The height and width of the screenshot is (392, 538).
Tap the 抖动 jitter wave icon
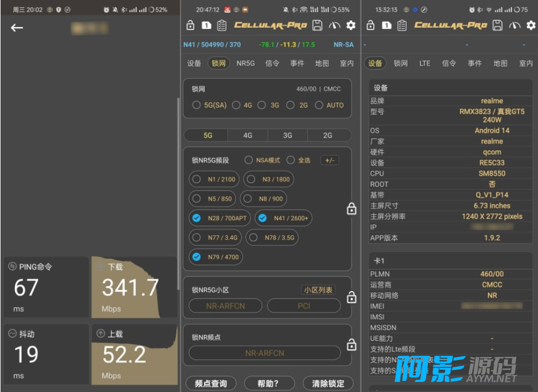[12, 333]
